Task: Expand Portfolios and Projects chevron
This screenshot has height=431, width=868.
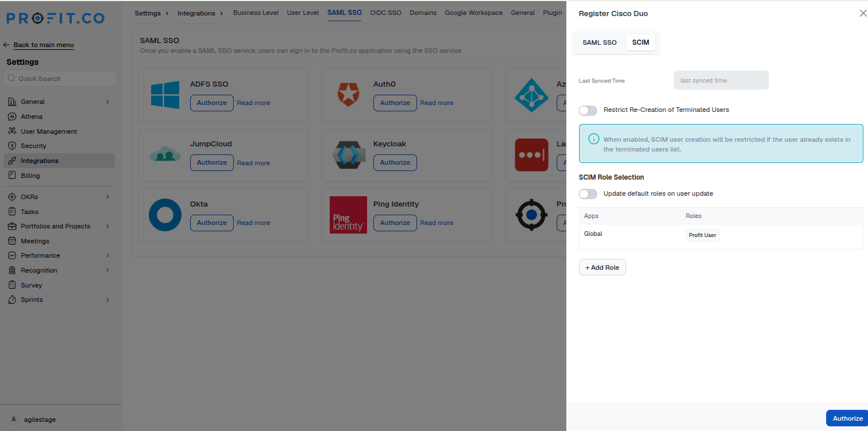Action: [107, 226]
